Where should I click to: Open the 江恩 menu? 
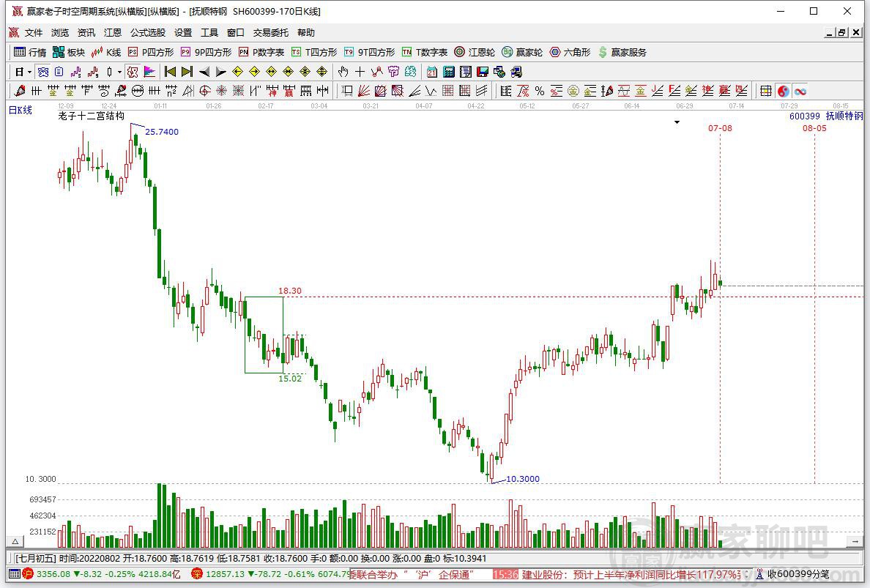pos(113,33)
